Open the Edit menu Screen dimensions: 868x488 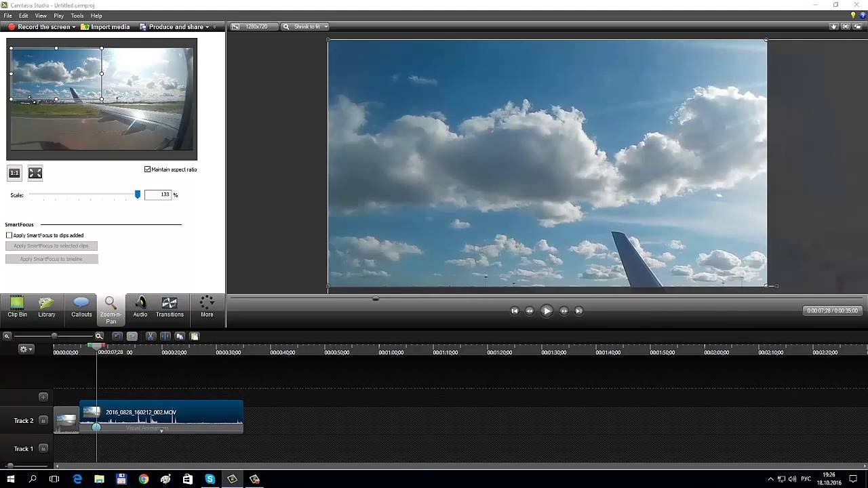[x=24, y=16]
